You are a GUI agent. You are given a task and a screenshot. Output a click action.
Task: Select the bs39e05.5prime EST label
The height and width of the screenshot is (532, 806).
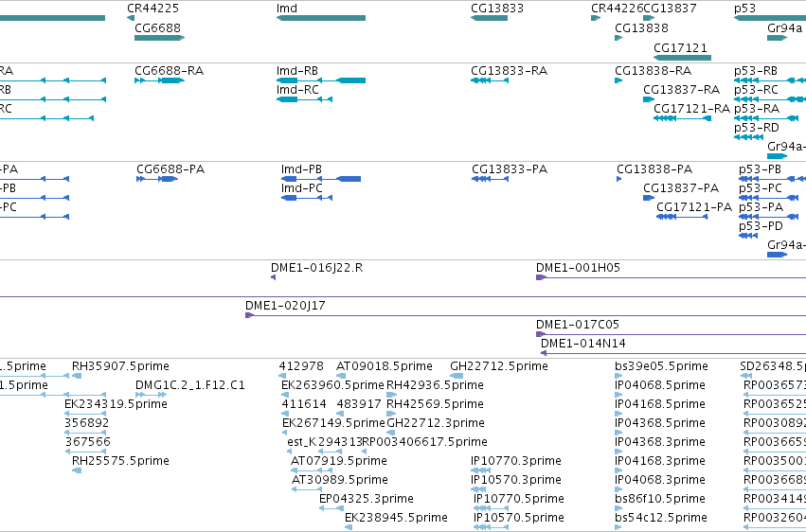pyautogui.click(x=661, y=366)
